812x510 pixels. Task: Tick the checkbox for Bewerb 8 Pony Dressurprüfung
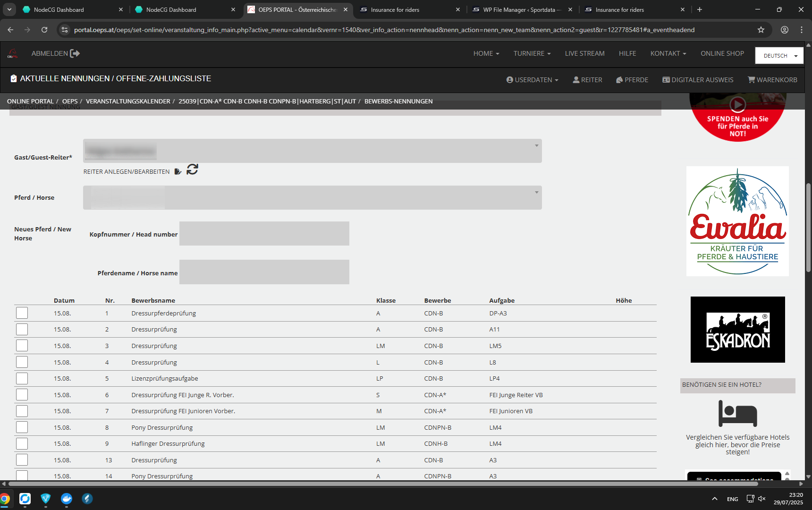pos(22,427)
